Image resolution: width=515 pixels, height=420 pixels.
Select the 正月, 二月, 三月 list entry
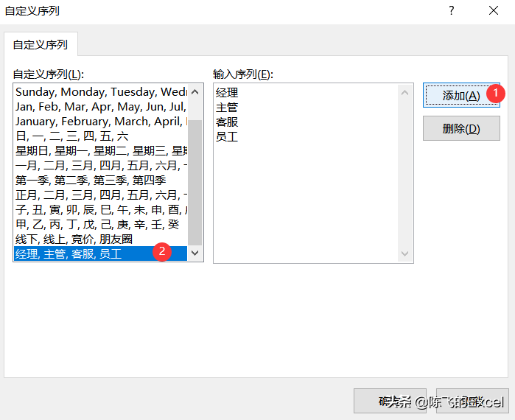[100, 195]
